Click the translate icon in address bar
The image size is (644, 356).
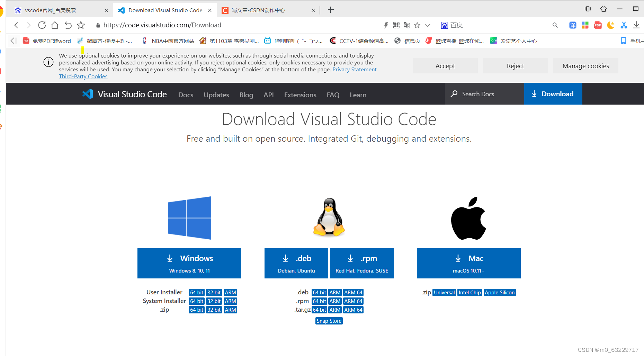pos(407,25)
